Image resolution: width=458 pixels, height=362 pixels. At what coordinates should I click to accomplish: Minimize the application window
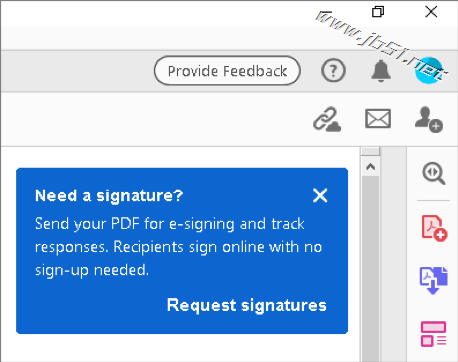[x=325, y=13]
